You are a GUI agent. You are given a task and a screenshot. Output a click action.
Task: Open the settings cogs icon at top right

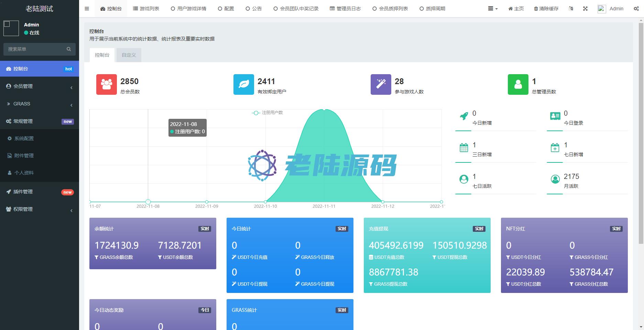(636, 9)
